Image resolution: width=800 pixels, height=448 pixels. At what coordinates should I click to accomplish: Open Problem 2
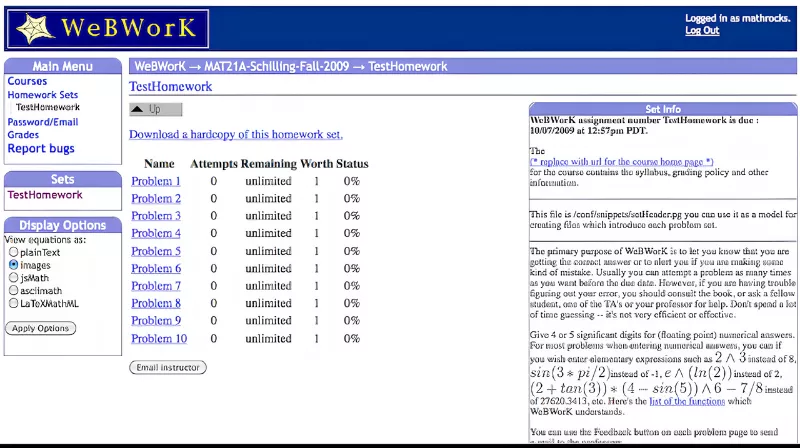pos(156,198)
